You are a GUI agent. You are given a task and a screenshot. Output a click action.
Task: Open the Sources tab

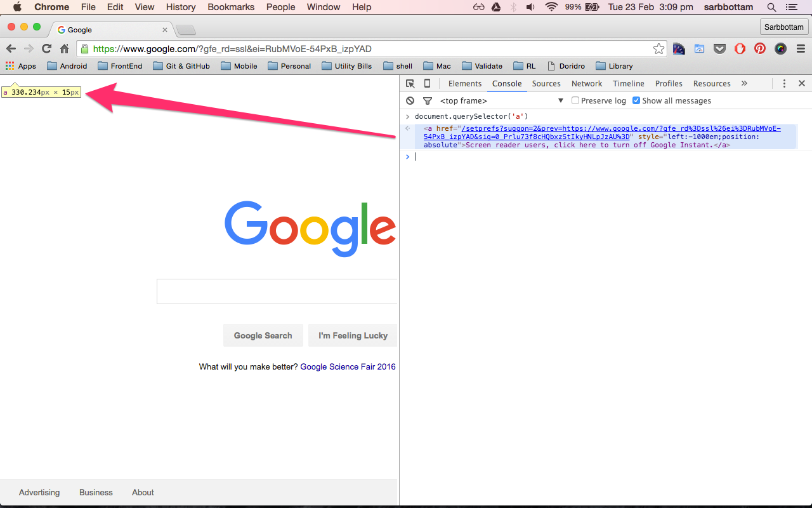point(546,83)
